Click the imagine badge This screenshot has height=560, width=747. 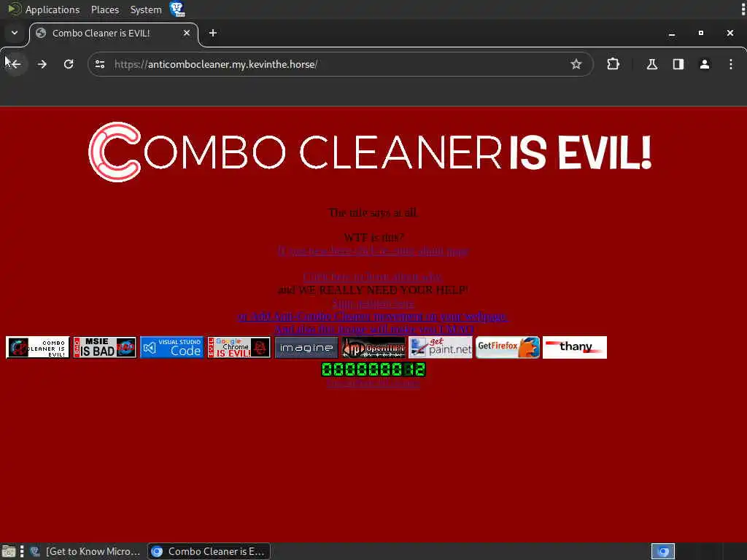[306, 347]
